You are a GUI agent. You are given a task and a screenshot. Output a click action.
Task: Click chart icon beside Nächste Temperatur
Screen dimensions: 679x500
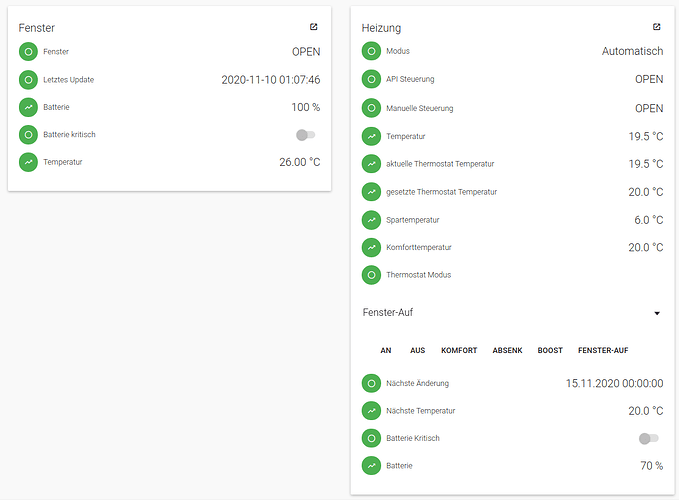coord(371,411)
